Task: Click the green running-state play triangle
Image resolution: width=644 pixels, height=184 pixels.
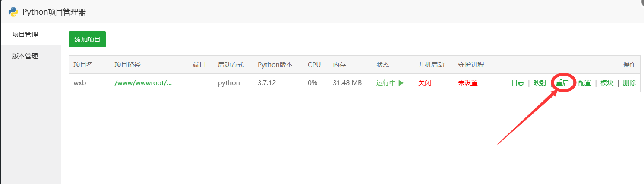Action: click(401, 83)
